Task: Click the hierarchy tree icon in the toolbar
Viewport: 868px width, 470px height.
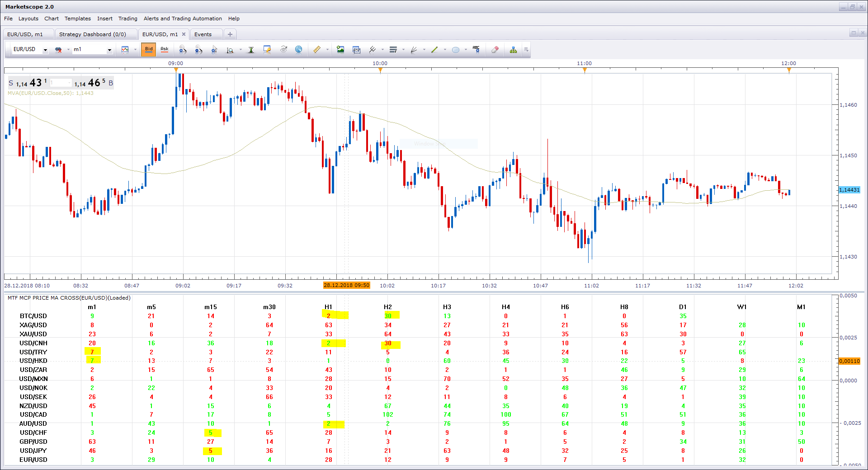Action: [x=513, y=49]
